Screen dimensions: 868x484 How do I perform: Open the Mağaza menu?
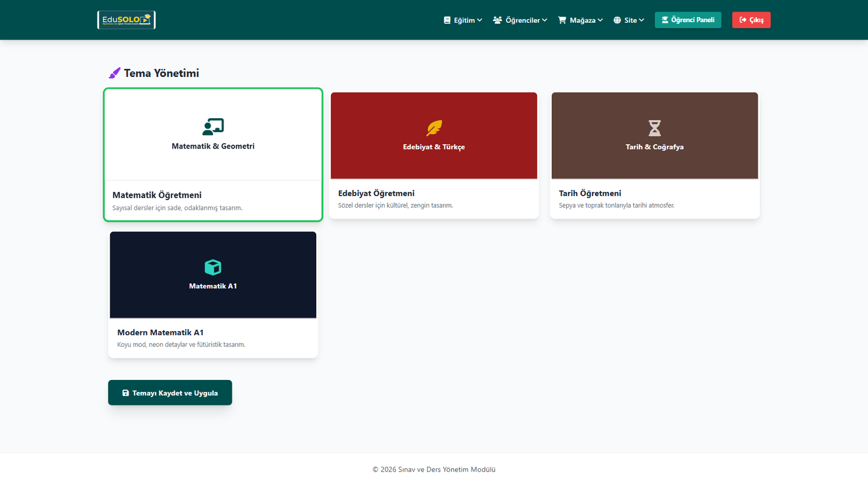tap(582, 20)
